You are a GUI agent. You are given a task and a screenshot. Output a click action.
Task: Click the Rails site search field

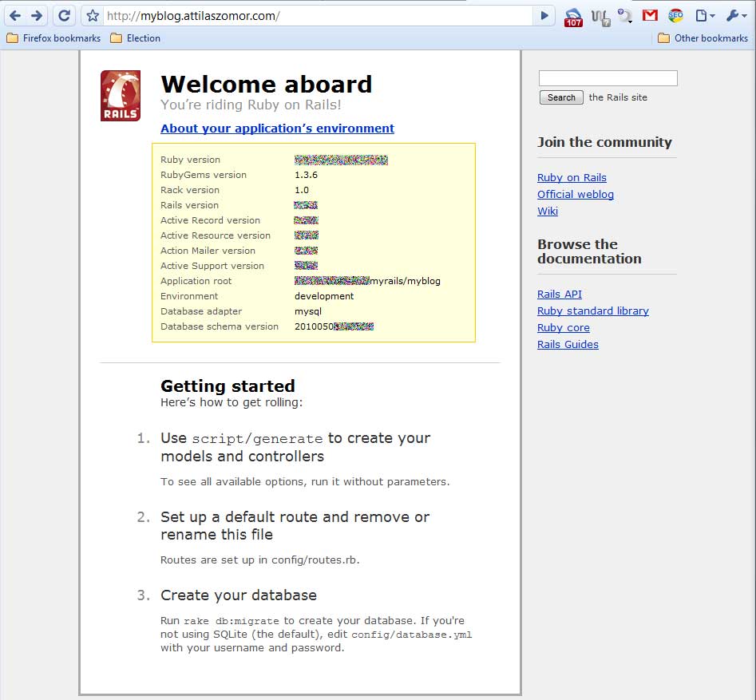pyautogui.click(x=608, y=78)
